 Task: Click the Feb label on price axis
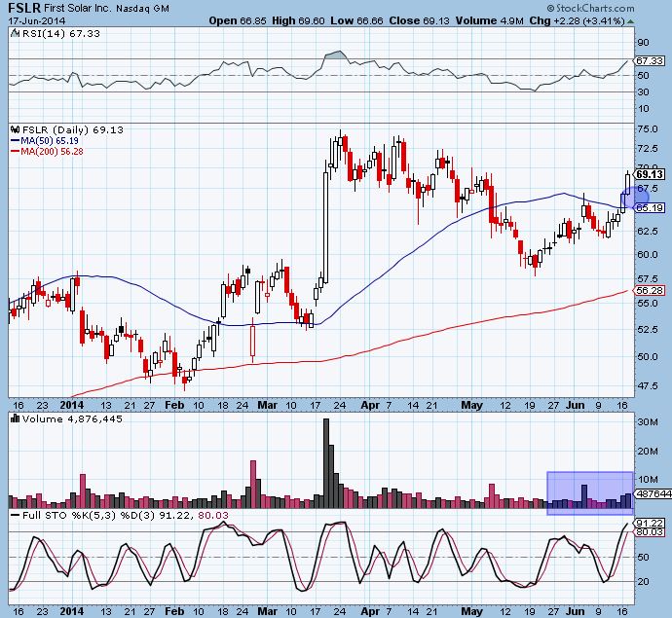click(174, 405)
